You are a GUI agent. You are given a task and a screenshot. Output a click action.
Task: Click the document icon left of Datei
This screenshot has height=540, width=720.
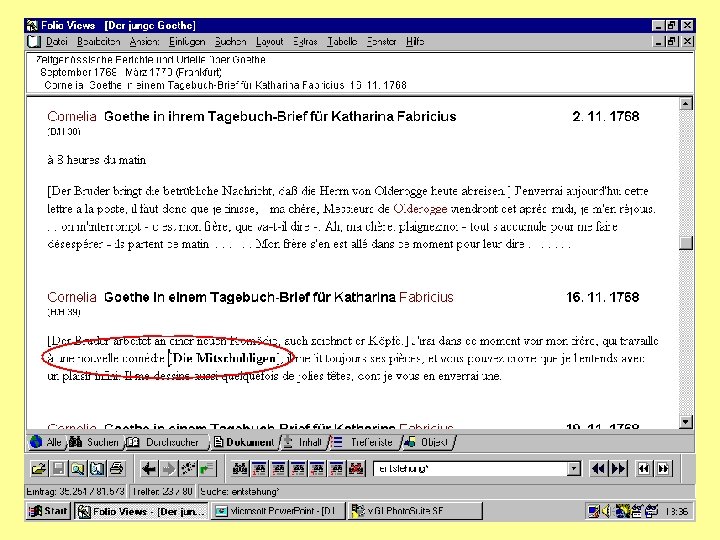(34, 42)
